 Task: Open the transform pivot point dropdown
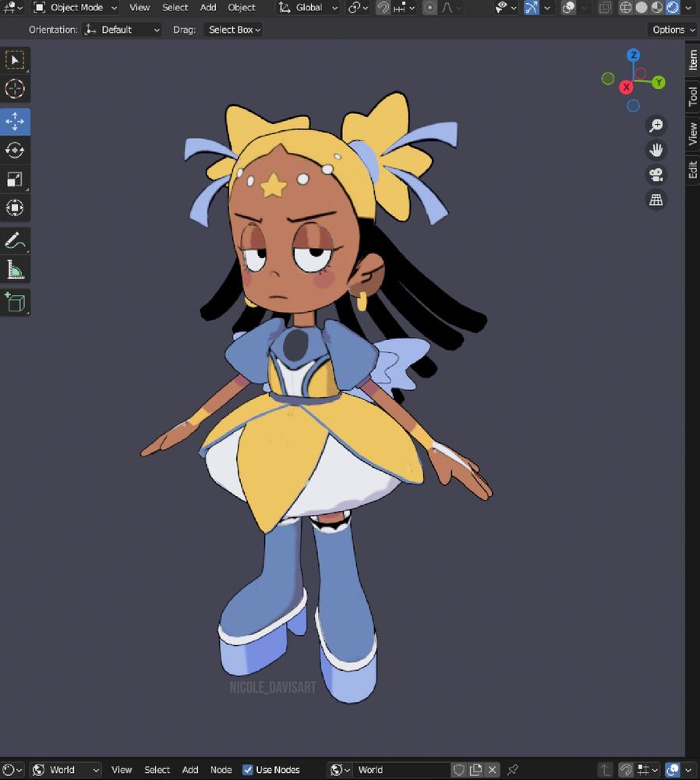click(358, 8)
